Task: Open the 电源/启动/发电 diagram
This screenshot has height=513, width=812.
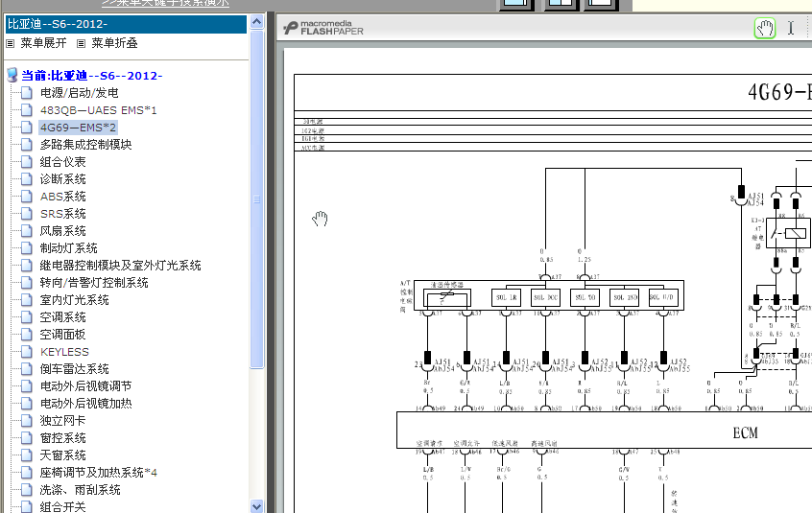Action: [x=80, y=93]
